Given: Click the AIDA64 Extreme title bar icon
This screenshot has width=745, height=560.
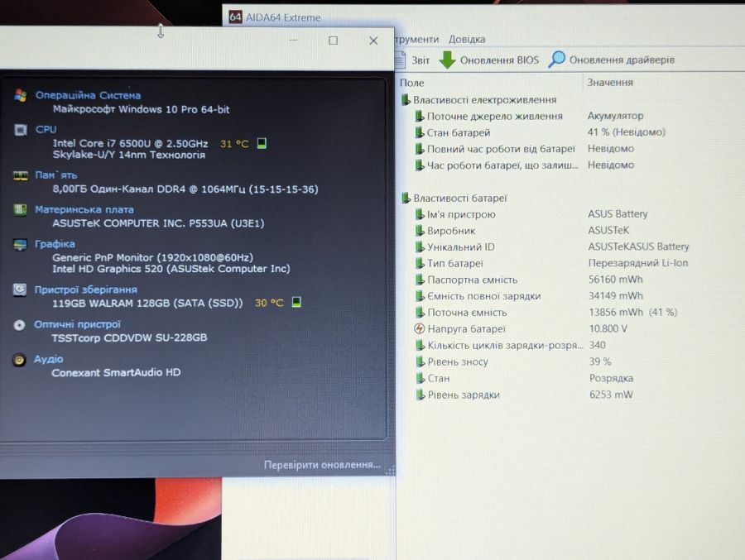Looking at the screenshot, I should click(235, 17).
